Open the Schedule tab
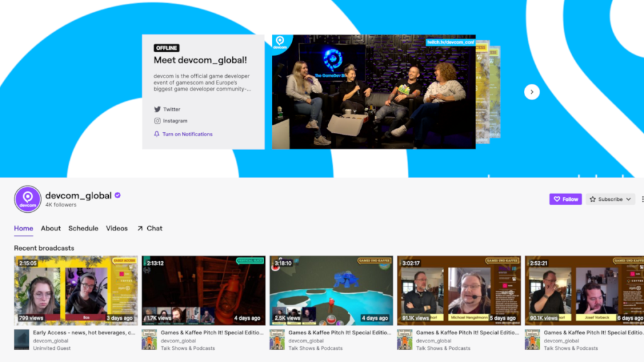 click(x=84, y=229)
